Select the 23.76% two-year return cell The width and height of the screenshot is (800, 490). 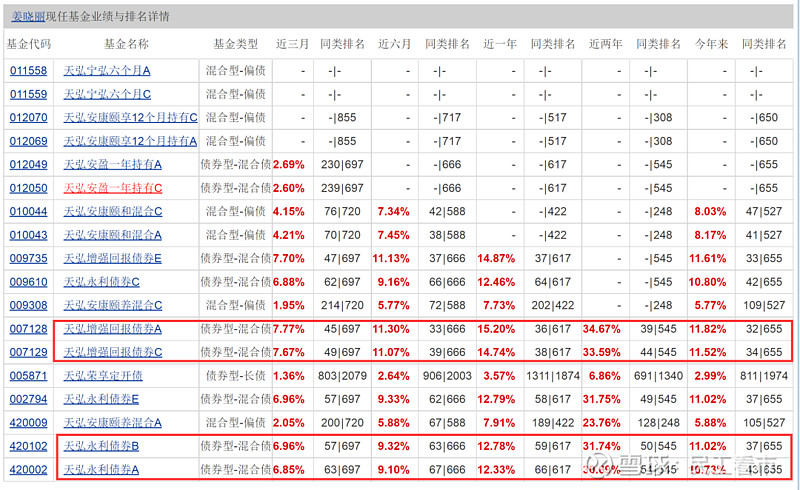tap(602, 423)
